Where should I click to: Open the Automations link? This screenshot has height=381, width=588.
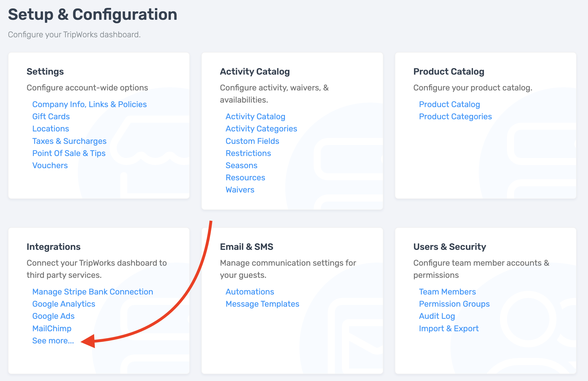pos(250,292)
